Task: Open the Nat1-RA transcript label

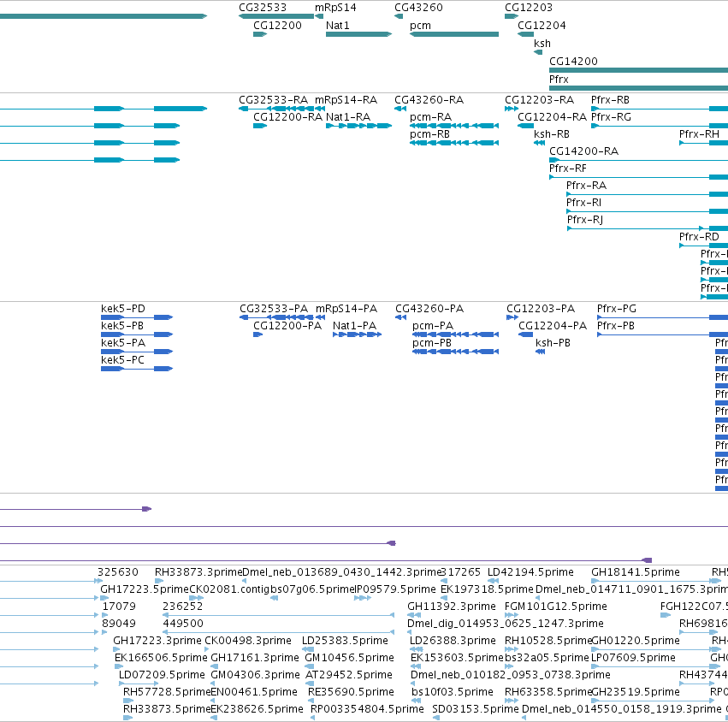Action: tap(348, 117)
